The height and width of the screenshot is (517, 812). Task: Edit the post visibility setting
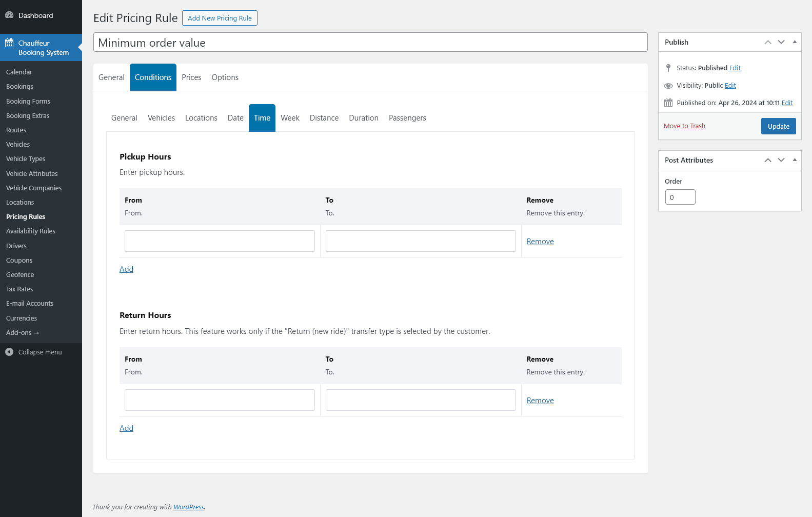(x=730, y=86)
